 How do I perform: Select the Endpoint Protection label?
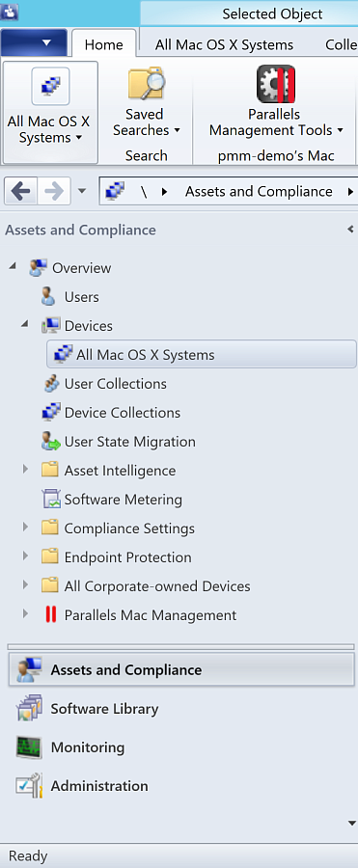click(128, 556)
